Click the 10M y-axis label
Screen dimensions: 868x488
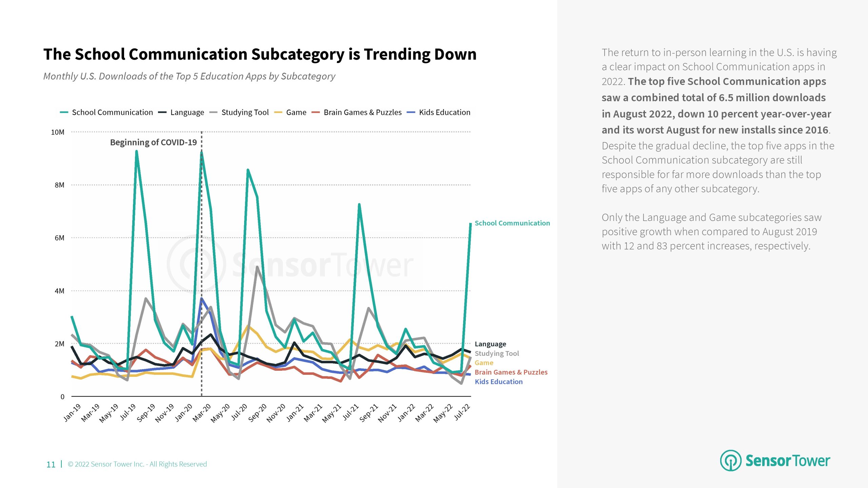[x=57, y=132]
